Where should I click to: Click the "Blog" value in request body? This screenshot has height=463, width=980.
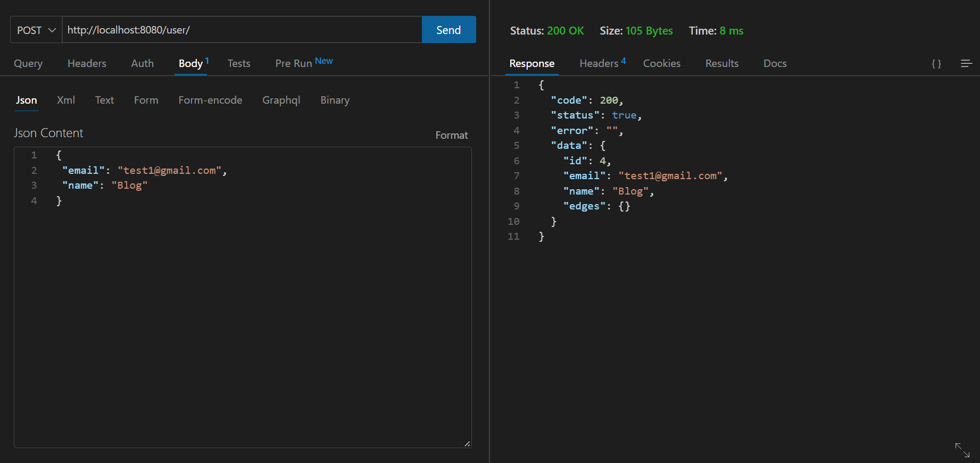click(x=129, y=185)
